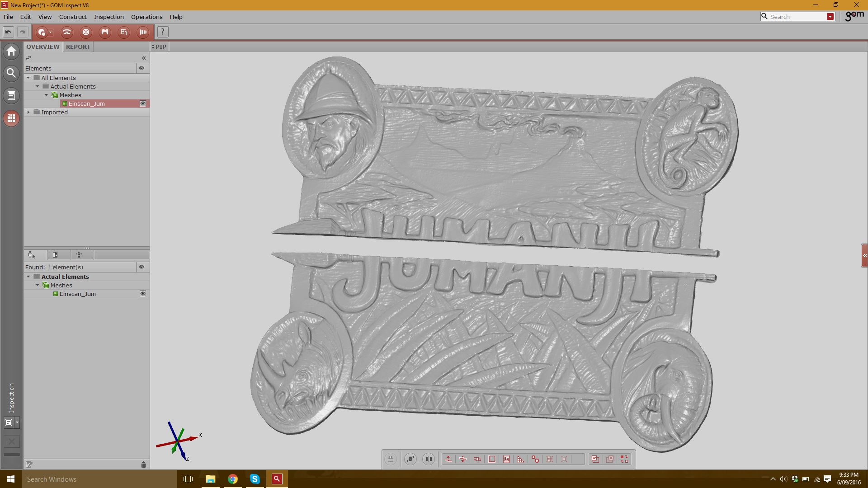The height and width of the screenshot is (488, 868).
Task: Collapse Meshes node in the found list
Action: [x=38, y=285]
